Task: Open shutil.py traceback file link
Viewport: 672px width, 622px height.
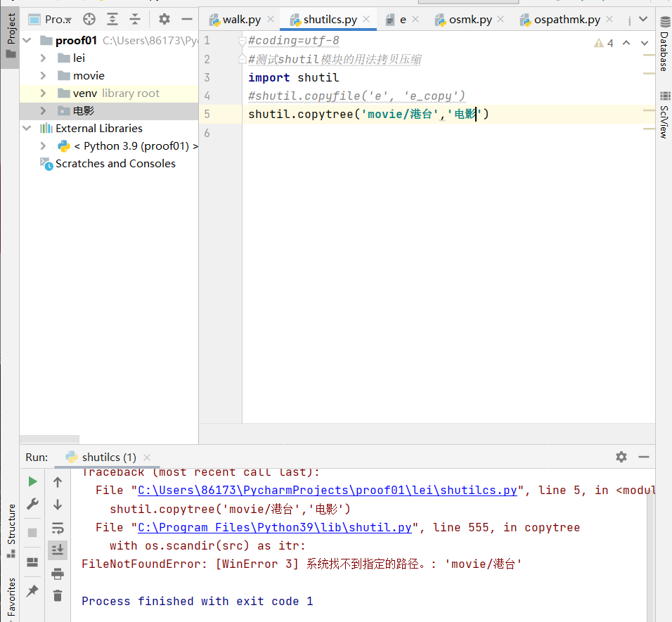Action: pos(275,528)
